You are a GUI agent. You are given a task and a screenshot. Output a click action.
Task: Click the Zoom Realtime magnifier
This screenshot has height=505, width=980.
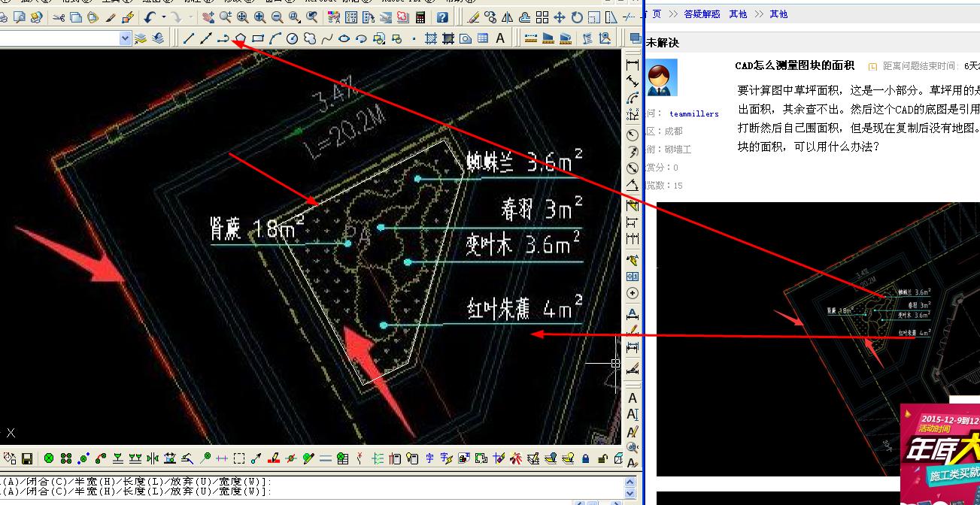pos(226,17)
